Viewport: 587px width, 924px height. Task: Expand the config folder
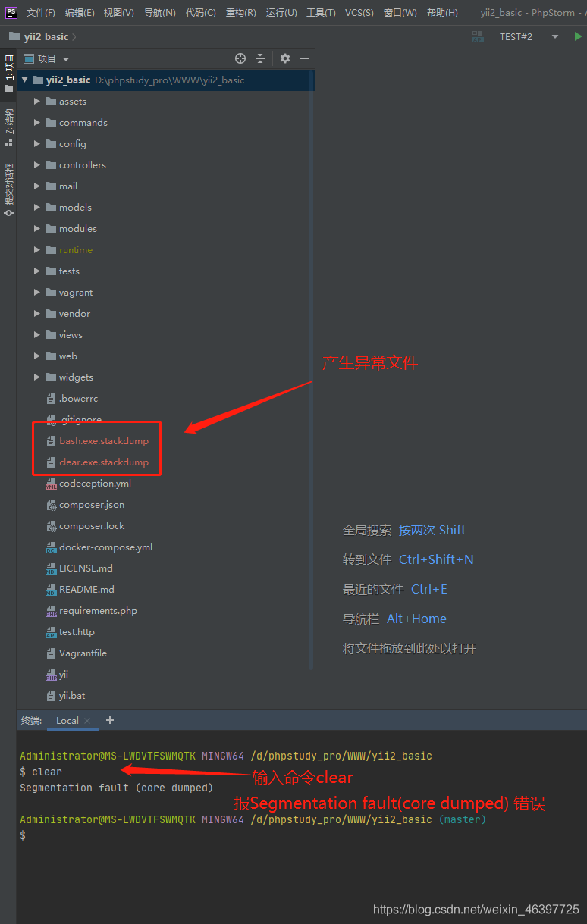point(37,143)
